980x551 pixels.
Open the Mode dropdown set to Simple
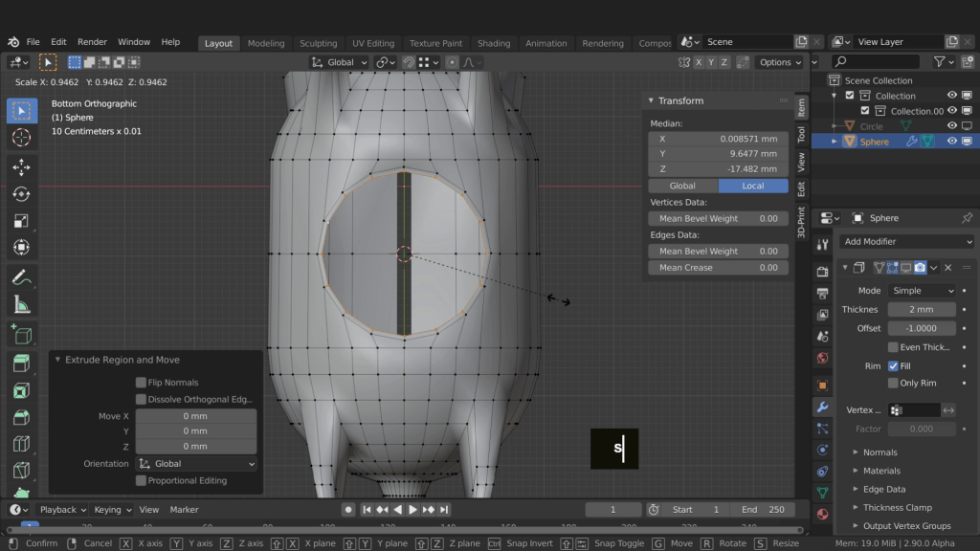pyautogui.click(x=921, y=291)
